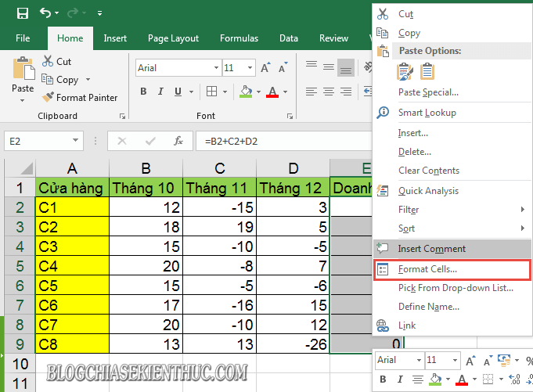Open Format Cells... from the context menu

click(x=452, y=269)
